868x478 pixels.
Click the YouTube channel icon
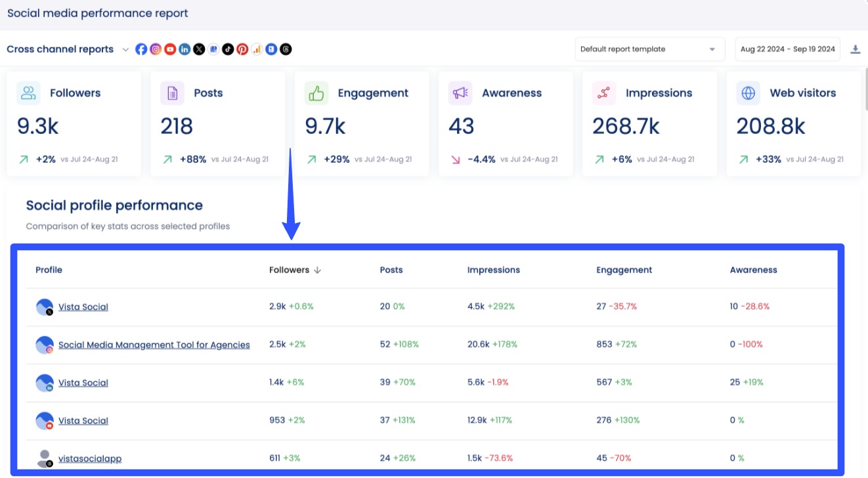[x=170, y=49]
